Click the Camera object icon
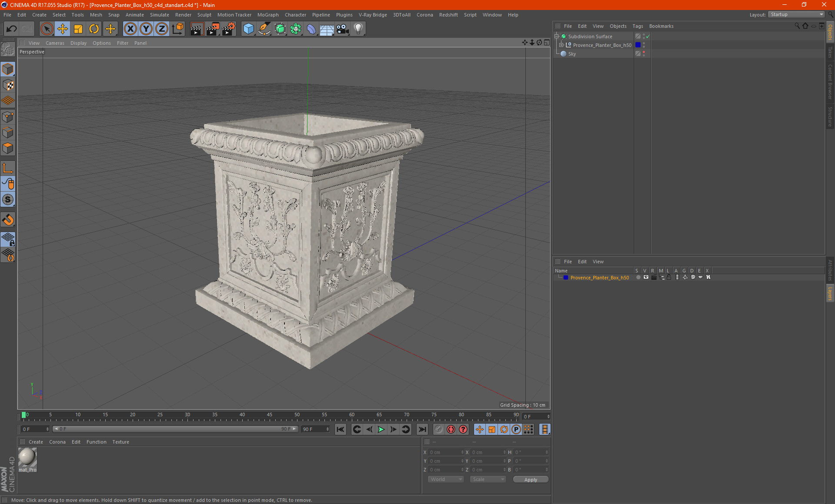The height and width of the screenshot is (504, 835). tap(342, 29)
